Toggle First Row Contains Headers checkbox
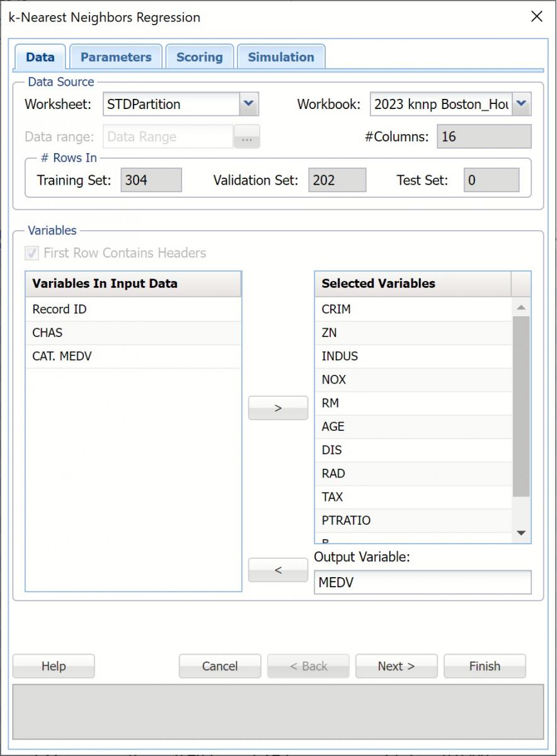This screenshot has width=557, height=756. point(31,253)
